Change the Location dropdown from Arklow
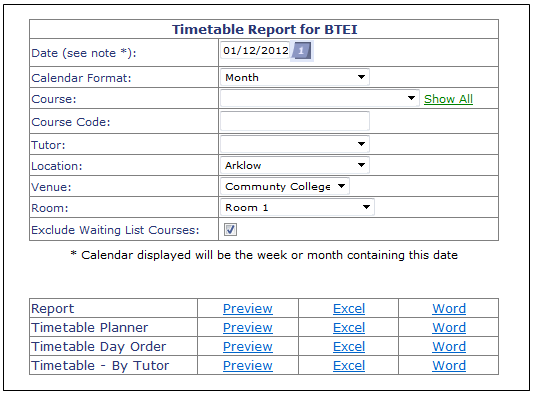Screen dimensions: 535x395 coord(295,165)
